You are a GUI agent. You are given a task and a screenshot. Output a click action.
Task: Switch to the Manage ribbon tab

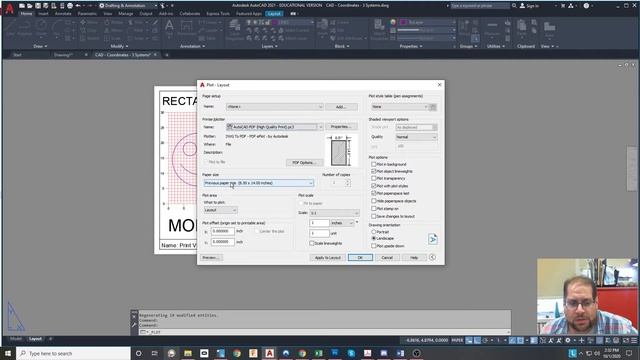(x=126, y=13)
